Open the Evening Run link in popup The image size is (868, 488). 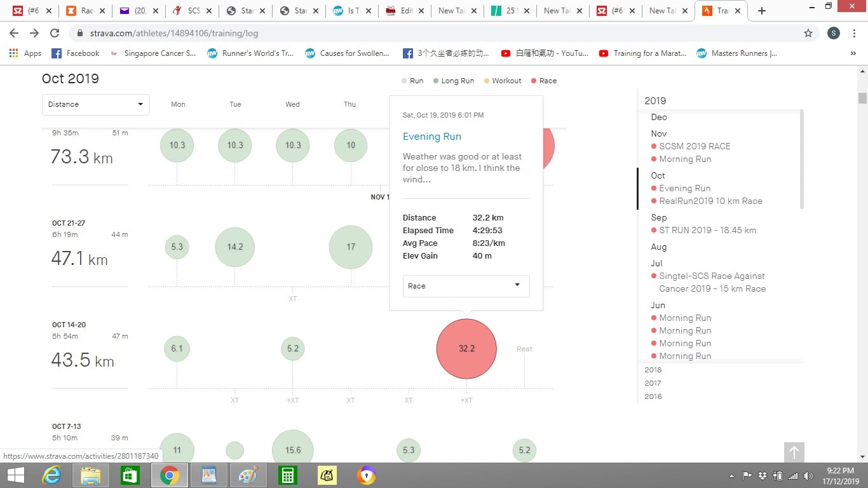coord(432,137)
